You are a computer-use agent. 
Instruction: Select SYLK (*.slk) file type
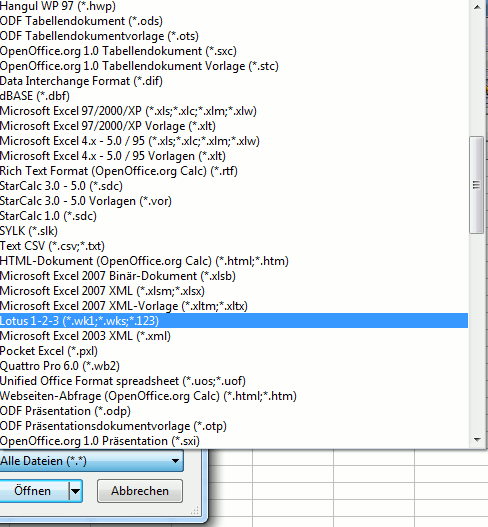(234, 231)
